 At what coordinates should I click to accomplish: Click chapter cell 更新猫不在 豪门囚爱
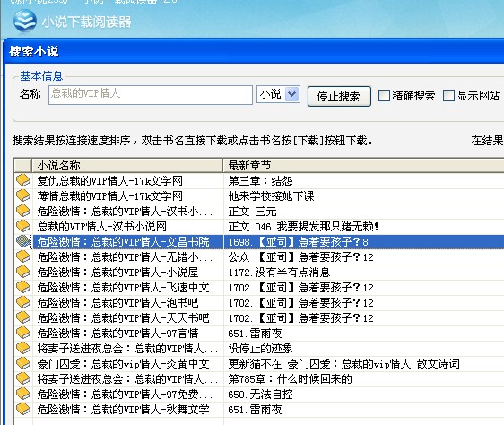tap(344, 364)
